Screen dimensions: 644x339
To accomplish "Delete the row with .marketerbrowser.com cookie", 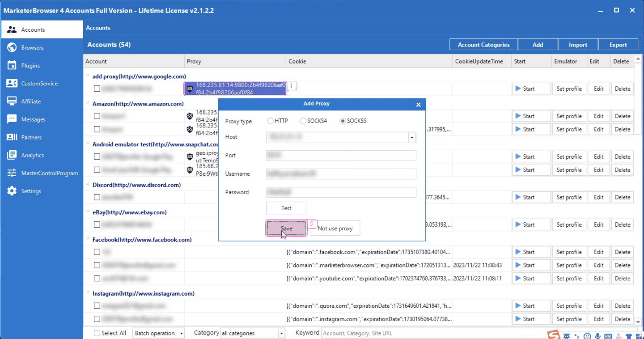I will tap(622, 265).
